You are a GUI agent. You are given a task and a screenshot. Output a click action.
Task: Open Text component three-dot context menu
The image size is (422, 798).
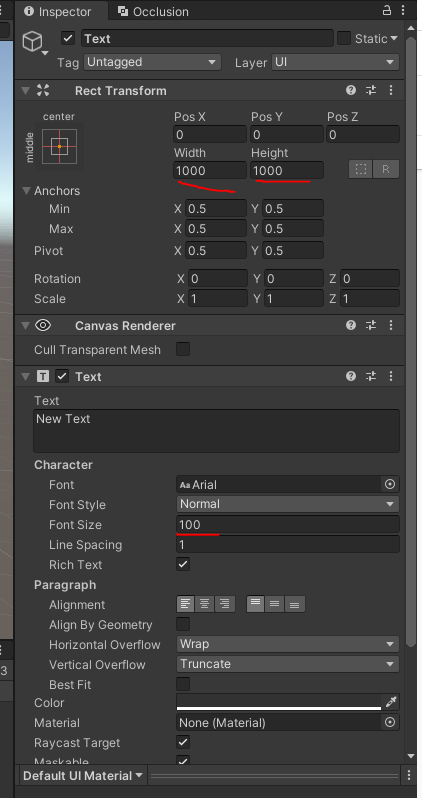(391, 376)
